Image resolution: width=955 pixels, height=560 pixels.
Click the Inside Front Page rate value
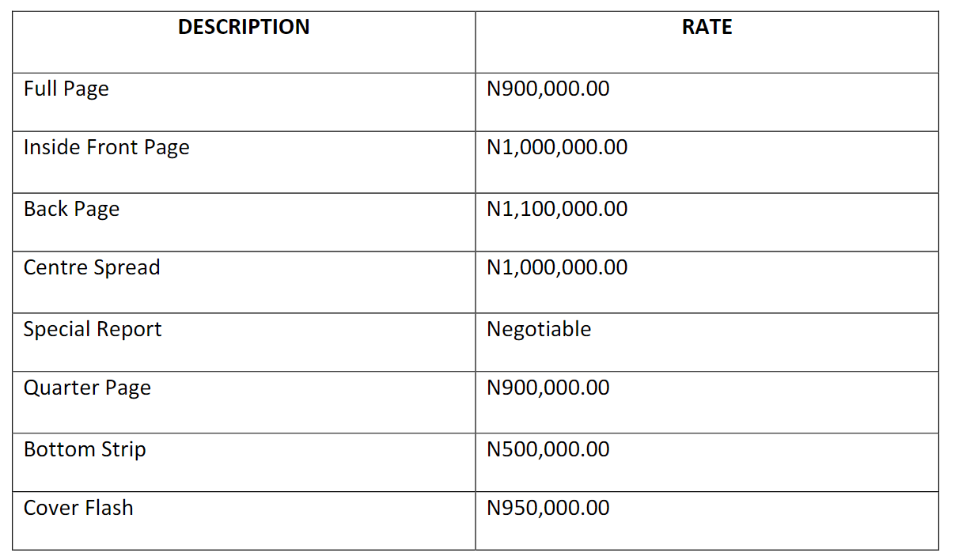click(x=557, y=148)
